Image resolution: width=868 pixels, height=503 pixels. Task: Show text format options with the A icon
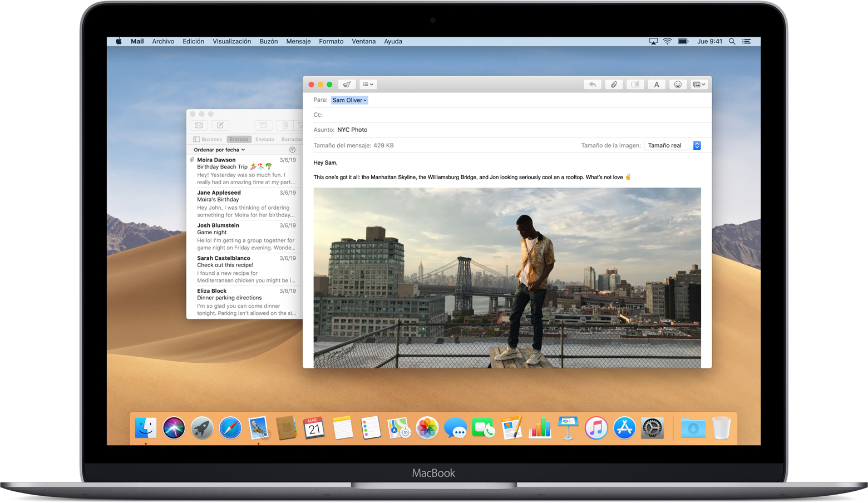coord(657,85)
